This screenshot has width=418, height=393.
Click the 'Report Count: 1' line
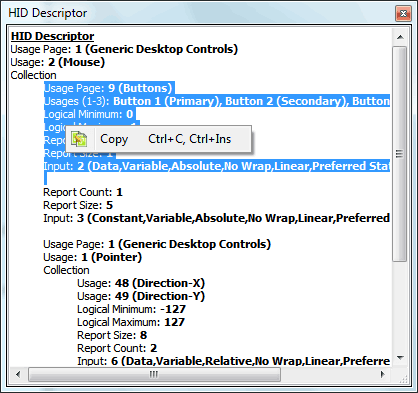(x=83, y=192)
